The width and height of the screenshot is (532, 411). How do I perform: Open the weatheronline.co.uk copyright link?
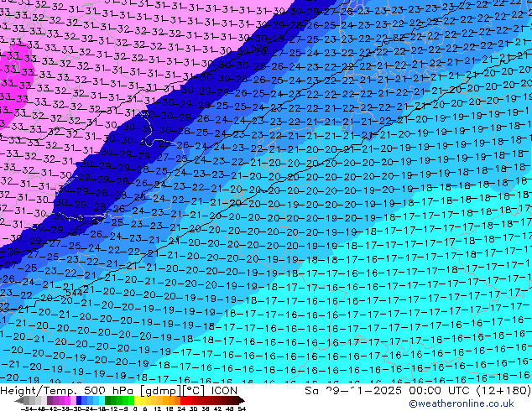(462, 403)
